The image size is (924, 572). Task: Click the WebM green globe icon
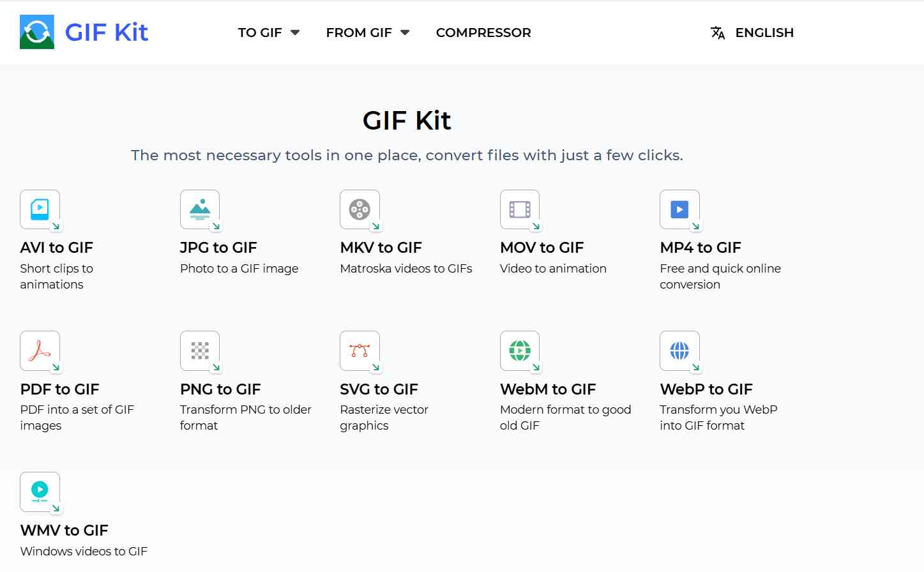[520, 351]
